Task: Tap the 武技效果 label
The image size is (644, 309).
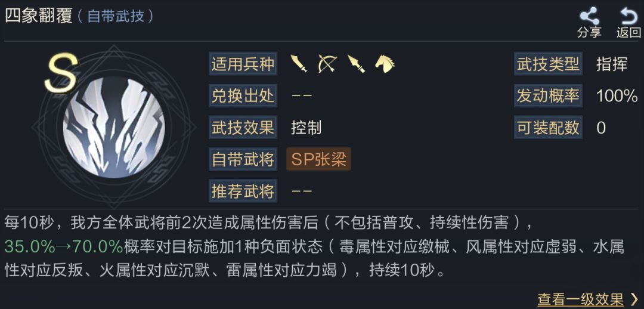Action: (242, 127)
